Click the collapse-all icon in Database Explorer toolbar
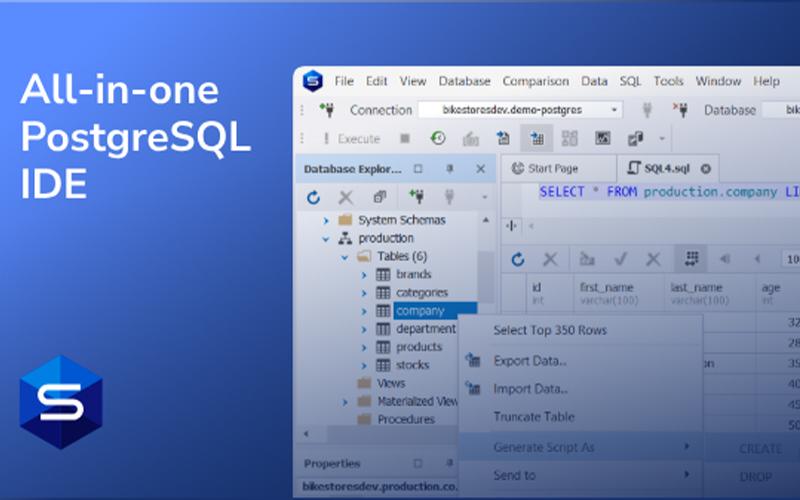This screenshot has height=500, width=800. pos(380,197)
